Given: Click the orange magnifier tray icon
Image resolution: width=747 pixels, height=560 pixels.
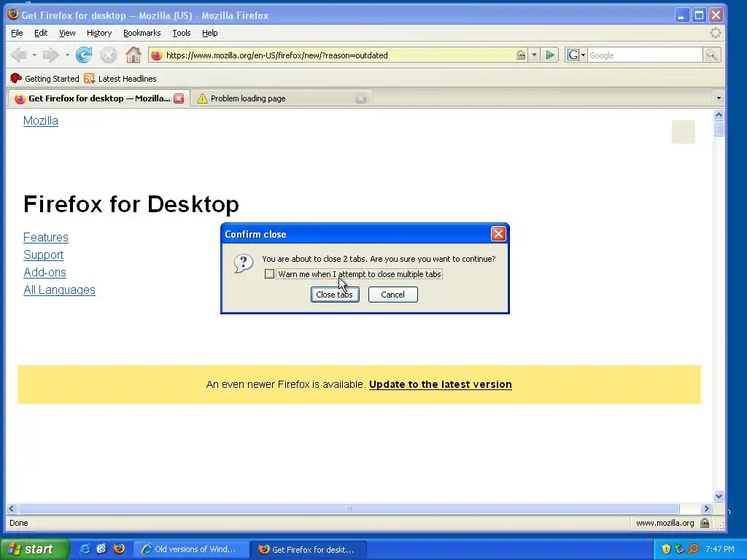Looking at the screenshot, I should click(x=693, y=549).
